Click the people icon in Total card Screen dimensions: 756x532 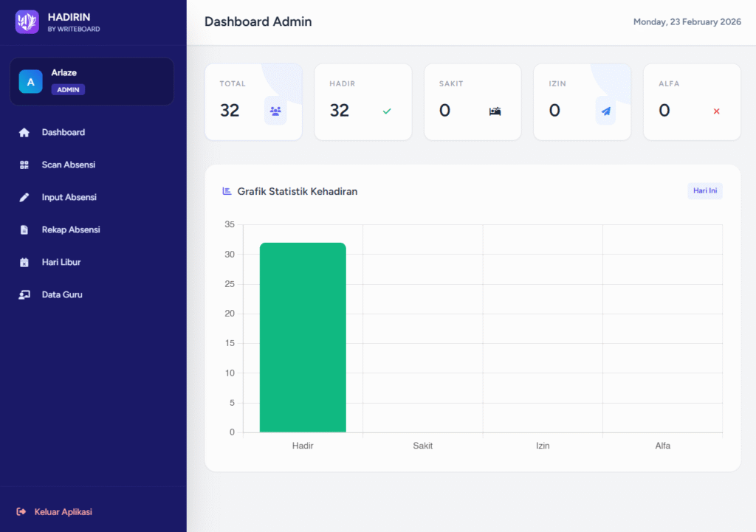(275, 111)
